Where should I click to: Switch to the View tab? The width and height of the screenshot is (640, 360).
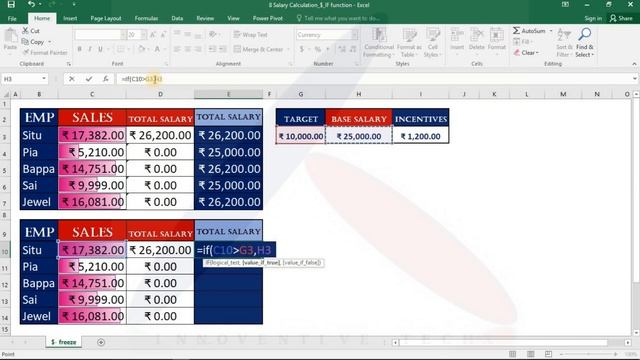233,18
